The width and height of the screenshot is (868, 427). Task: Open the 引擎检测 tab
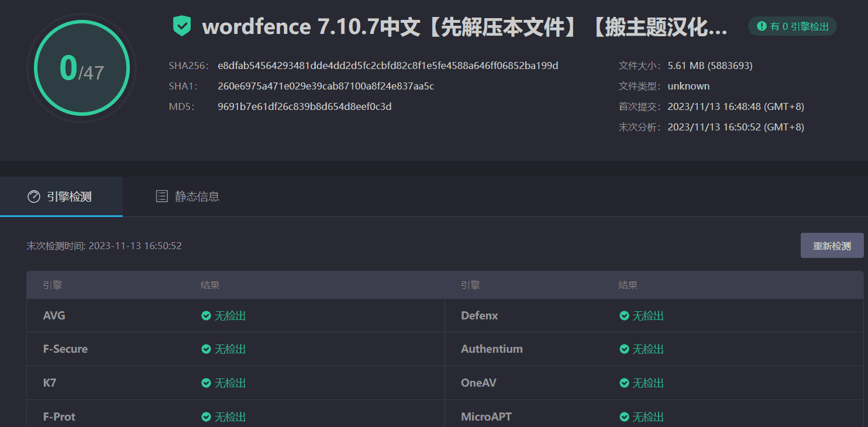(61, 197)
